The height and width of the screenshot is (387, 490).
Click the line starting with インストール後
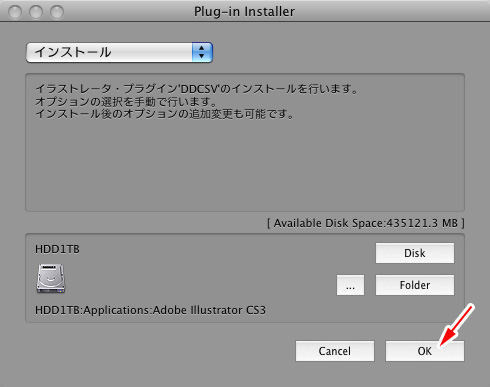point(165,114)
